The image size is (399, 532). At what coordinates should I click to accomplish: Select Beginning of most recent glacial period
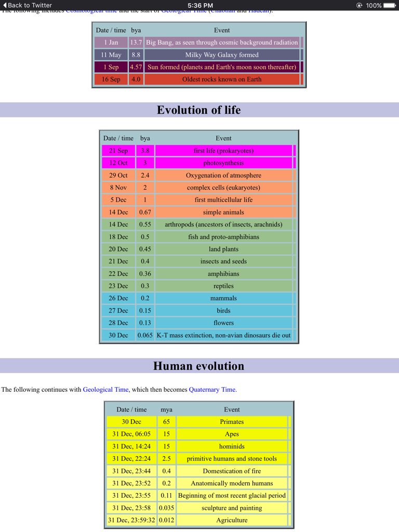pyautogui.click(x=232, y=495)
